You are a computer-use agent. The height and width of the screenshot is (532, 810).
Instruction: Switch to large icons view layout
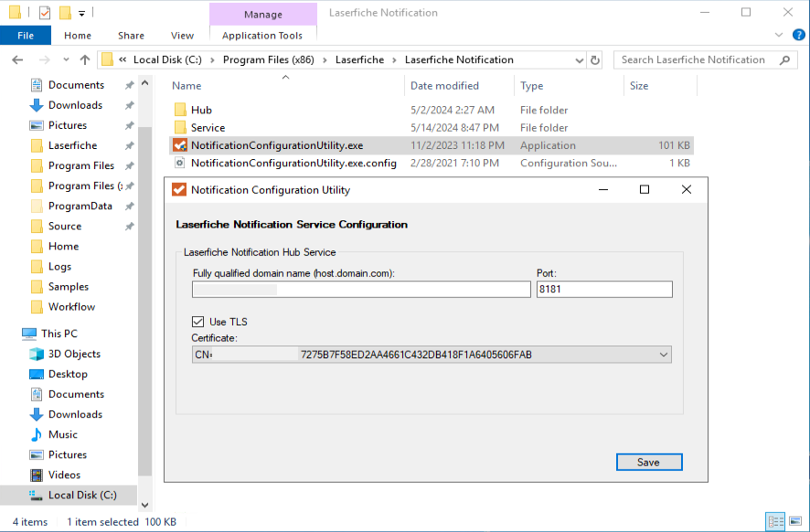click(x=795, y=522)
